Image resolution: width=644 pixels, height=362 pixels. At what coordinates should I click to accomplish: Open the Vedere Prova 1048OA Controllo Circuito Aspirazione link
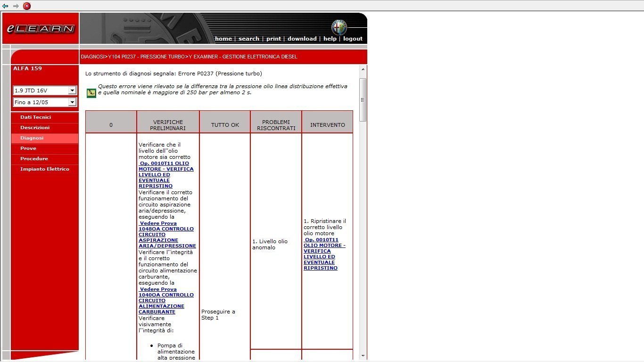click(x=167, y=235)
